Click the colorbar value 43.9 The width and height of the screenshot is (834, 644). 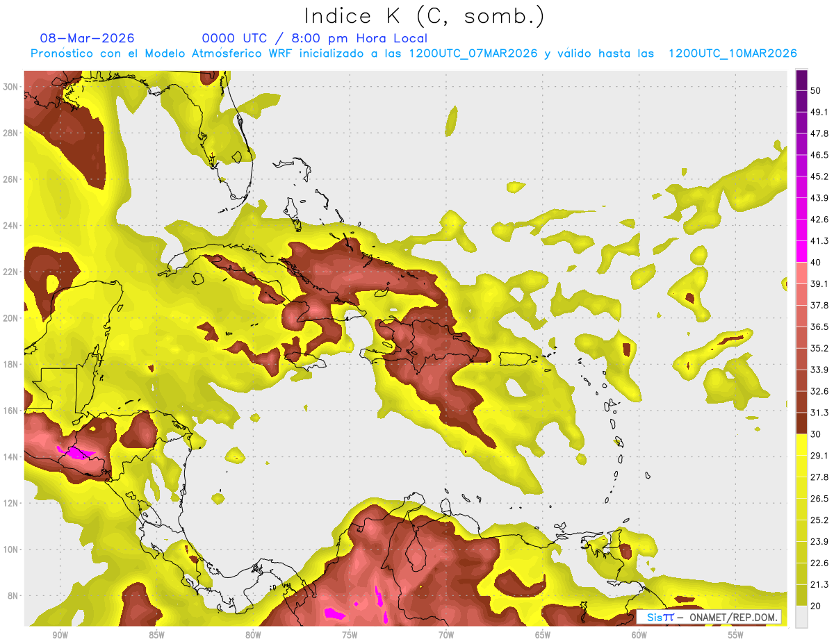(x=819, y=198)
